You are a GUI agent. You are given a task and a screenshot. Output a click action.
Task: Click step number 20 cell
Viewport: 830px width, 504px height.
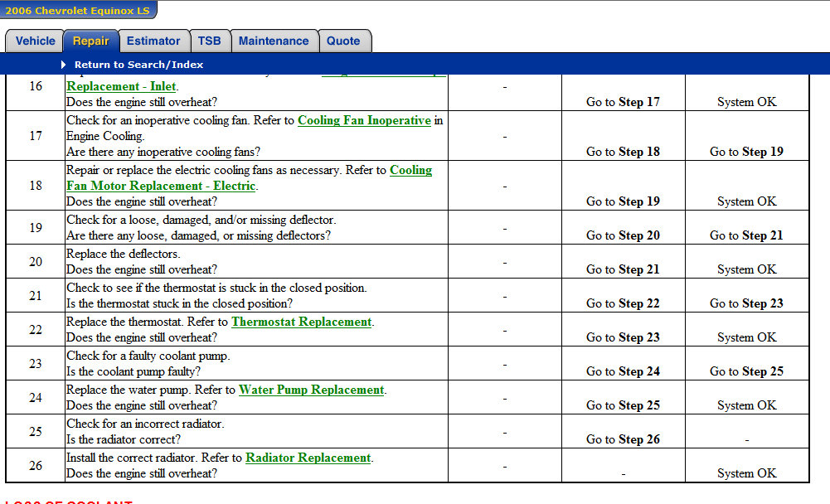(36, 261)
